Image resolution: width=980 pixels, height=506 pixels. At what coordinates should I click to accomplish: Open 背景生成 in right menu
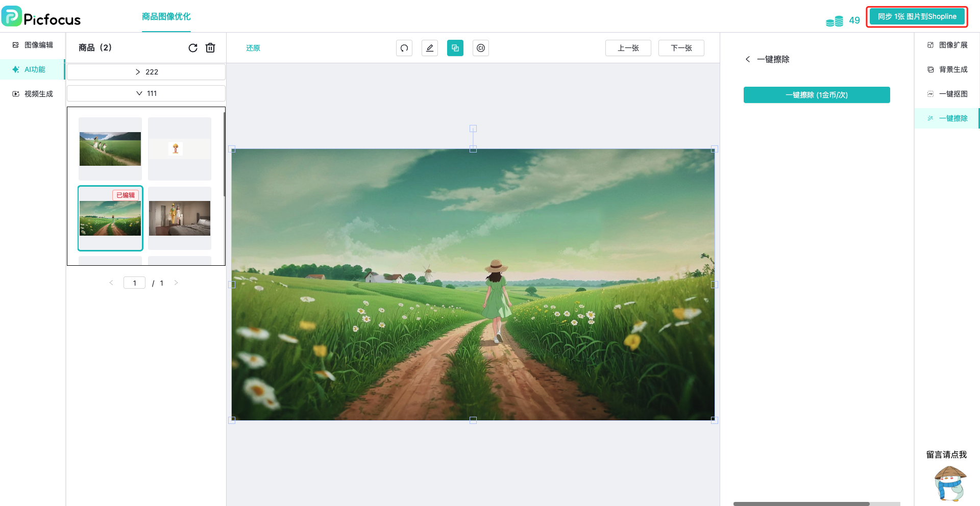(947, 69)
